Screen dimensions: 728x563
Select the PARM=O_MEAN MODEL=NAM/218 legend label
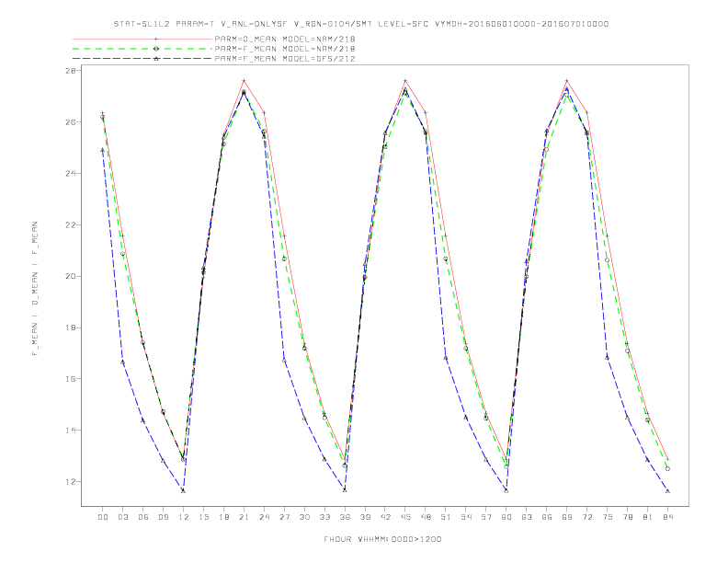coord(285,39)
